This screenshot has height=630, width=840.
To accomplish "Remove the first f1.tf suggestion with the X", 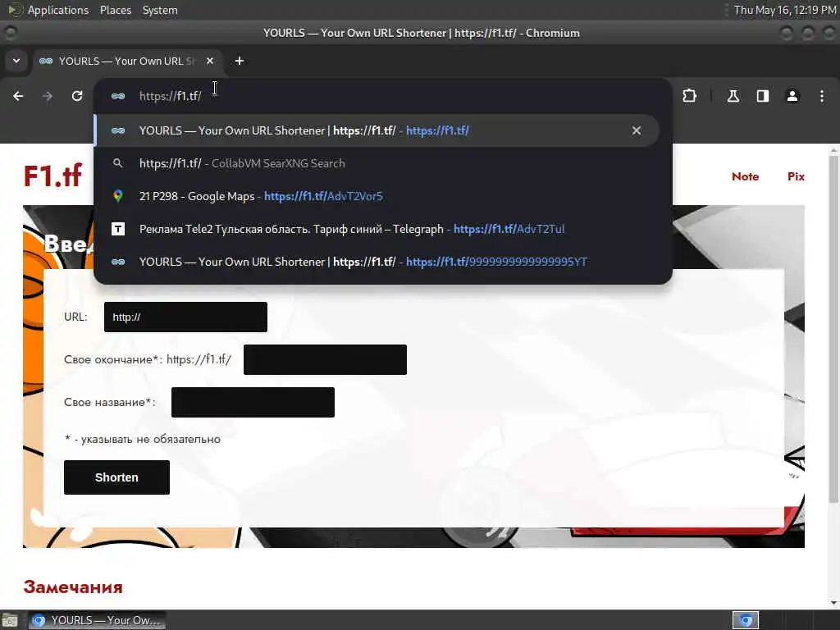I will [x=637, y=130].
